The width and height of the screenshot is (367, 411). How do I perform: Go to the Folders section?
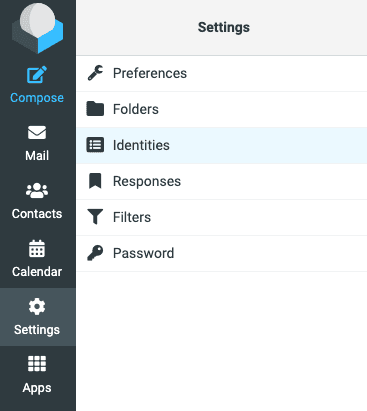point(222,109)
